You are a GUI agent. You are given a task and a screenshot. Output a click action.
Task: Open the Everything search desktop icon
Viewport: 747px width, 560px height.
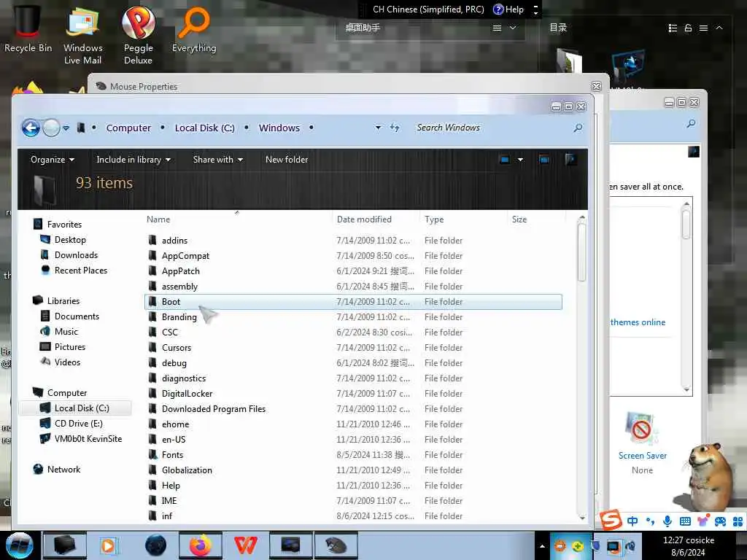194,31
